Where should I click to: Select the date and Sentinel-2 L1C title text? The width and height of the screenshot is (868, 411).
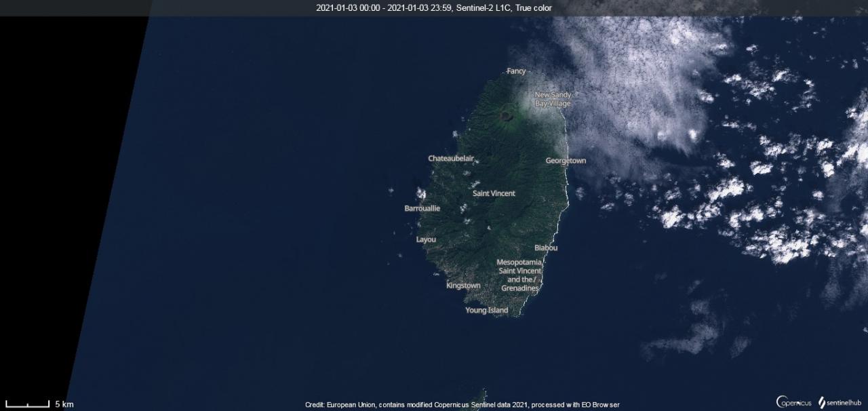coord(434,8)
